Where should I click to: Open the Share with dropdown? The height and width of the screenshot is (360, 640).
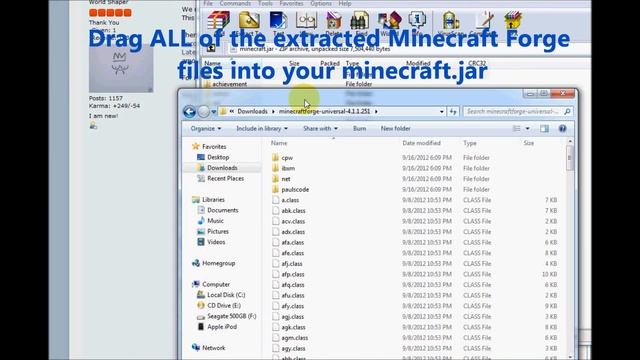(320, 129)
